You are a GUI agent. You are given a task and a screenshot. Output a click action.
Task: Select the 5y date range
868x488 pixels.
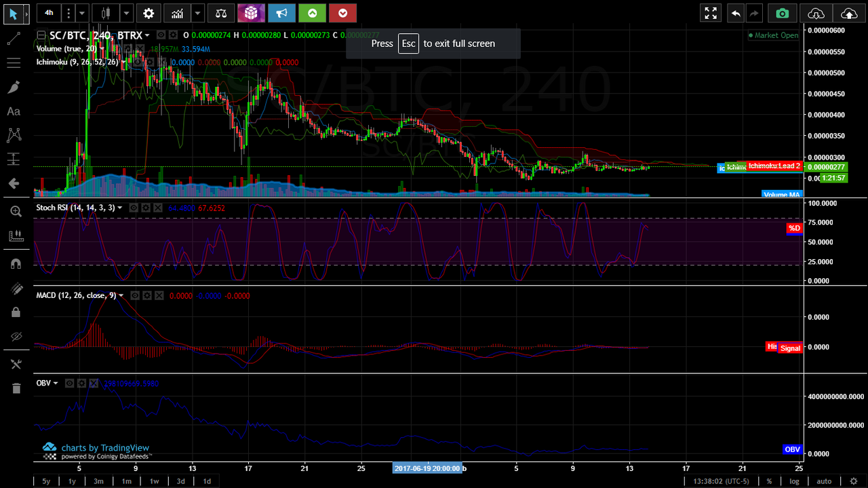pos(46,481)
